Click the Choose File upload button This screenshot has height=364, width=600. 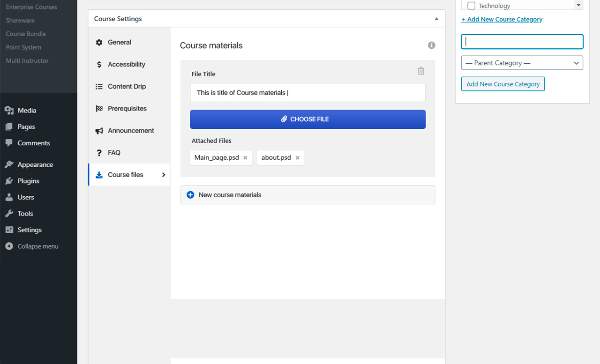click(307, 119)
